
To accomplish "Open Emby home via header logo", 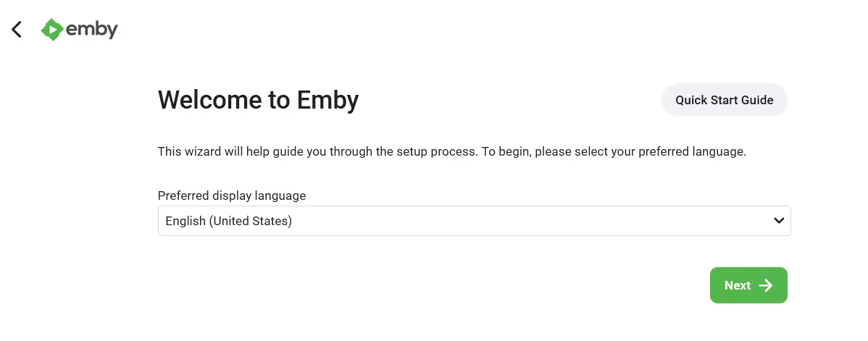I will coord(79,30).
